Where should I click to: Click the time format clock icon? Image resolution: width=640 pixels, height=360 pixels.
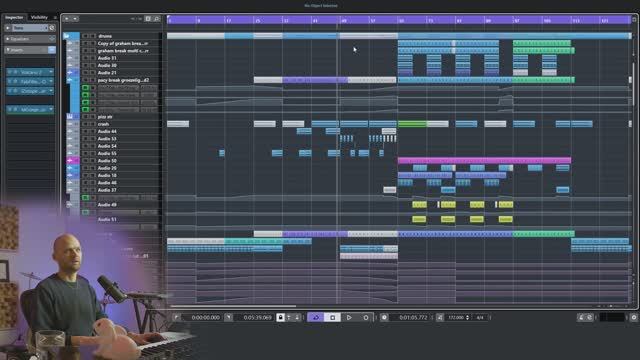tap(384, 317)
